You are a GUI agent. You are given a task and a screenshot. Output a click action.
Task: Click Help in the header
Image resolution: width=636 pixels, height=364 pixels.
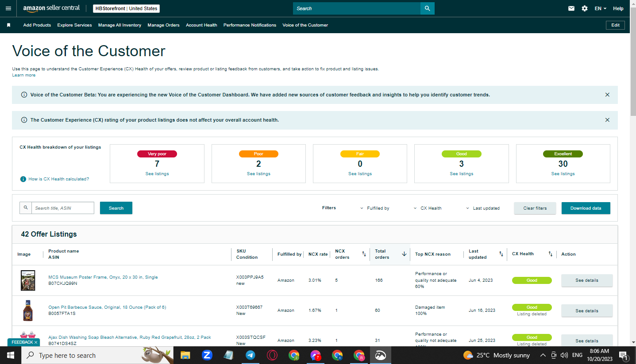point(618,8)
